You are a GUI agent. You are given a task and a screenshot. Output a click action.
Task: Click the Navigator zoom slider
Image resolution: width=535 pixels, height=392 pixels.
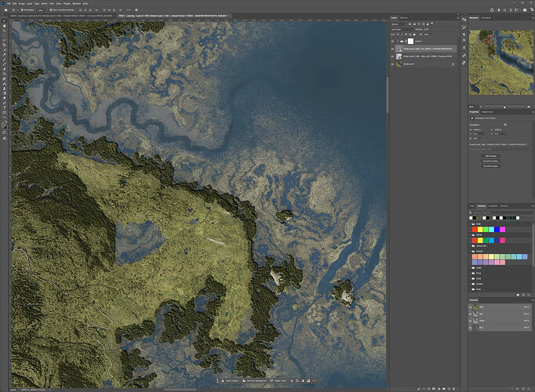tap(504, 107)
